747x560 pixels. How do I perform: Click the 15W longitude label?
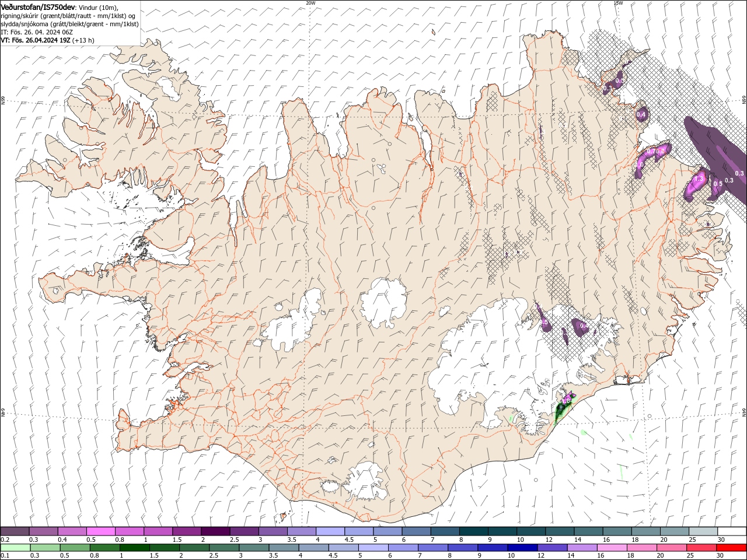coord(618,3)
